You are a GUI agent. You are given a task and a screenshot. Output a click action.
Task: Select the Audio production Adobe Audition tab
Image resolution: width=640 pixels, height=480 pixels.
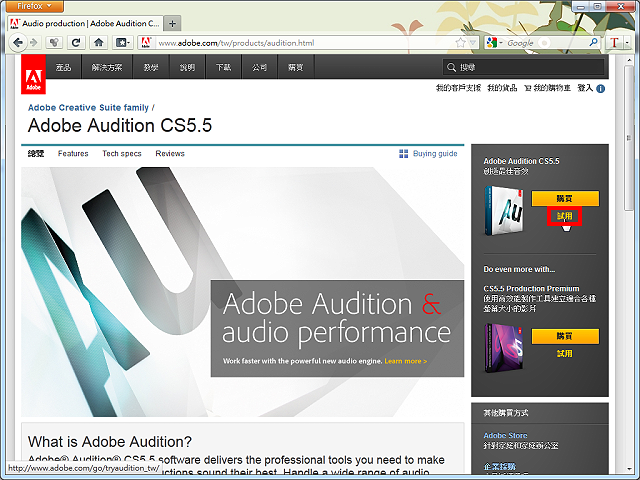click(85, 24)
